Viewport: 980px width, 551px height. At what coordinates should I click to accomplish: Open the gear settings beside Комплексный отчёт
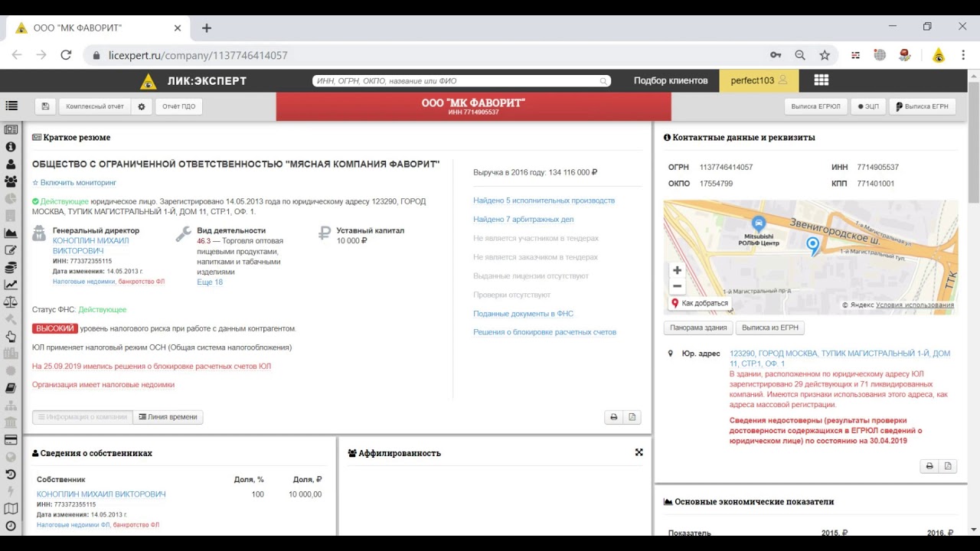[x=142, y=106]
